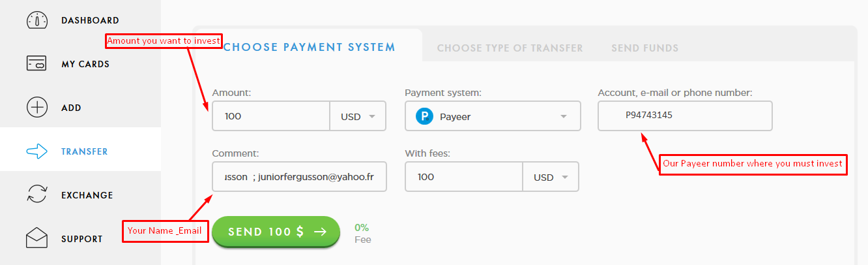This screenshot has width=868, height=265.
Task: Click the Amount input field
Action: (271, 116)
